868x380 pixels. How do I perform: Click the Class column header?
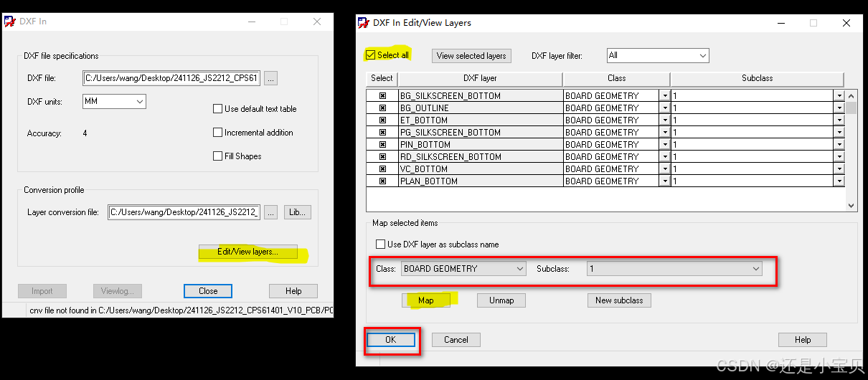tap(616, 79)
